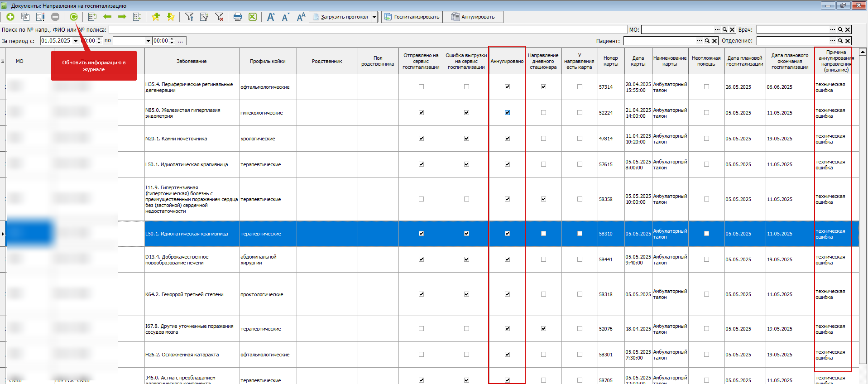Toggle Ошибка выгрузки checkbox for N20.1 row
This screenshot has width=868, height=384.
466,139
